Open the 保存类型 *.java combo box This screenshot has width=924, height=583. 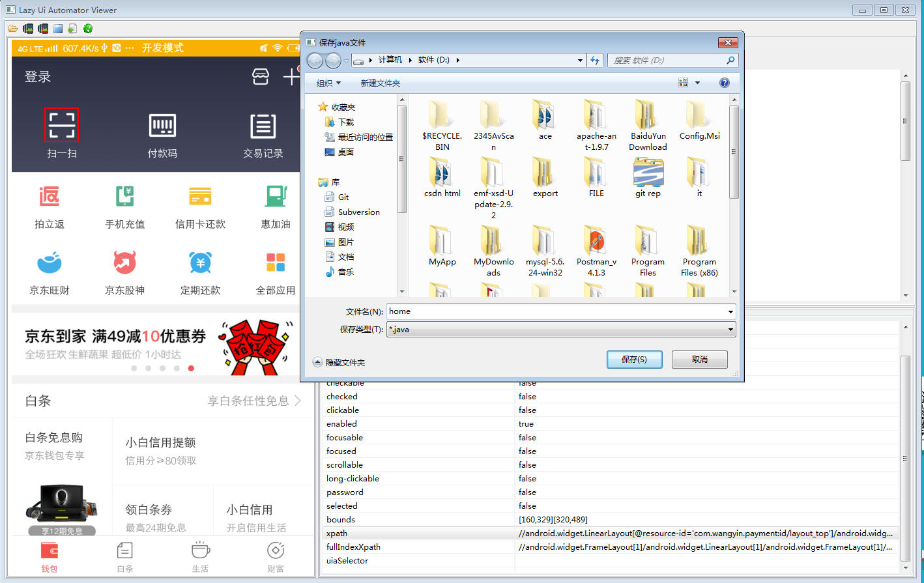pos(561,330)
